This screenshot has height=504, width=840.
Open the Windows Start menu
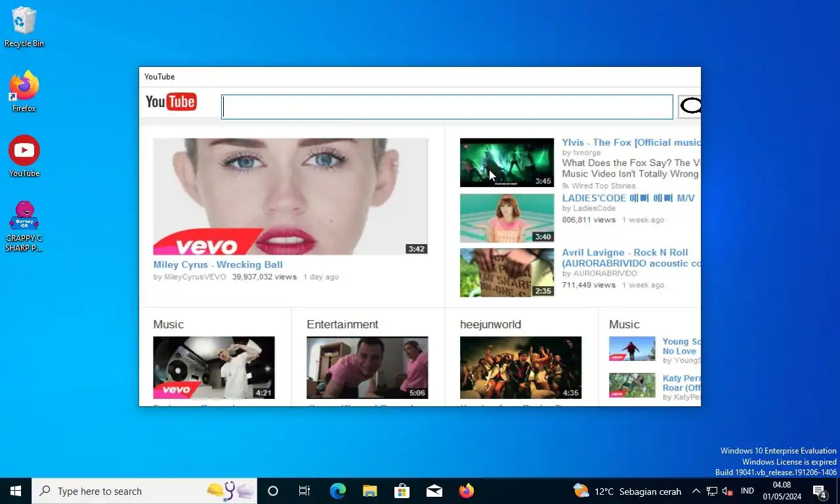pyautogui.click(x=16, y=491)
